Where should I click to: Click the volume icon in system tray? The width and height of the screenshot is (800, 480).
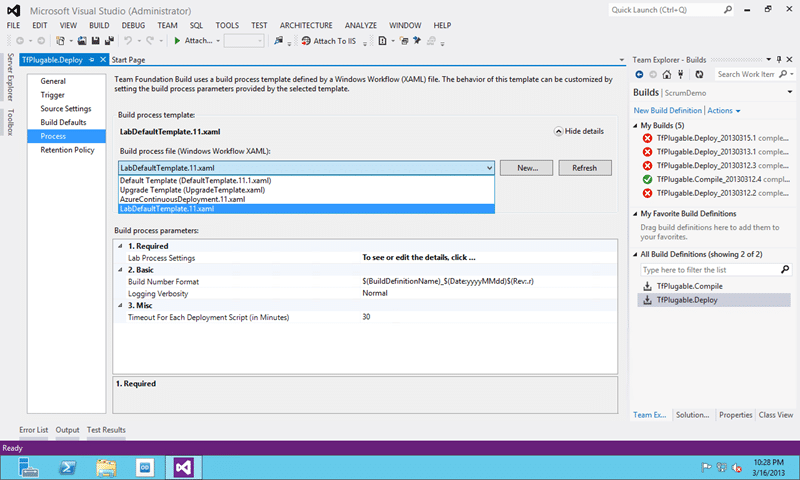pyautogui.click(x=736, y=467)
